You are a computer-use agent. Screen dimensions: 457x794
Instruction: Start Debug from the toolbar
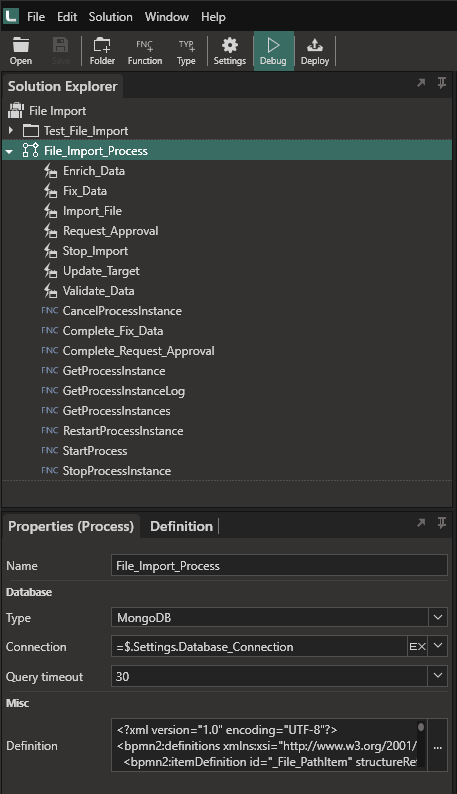coord(274,52)
